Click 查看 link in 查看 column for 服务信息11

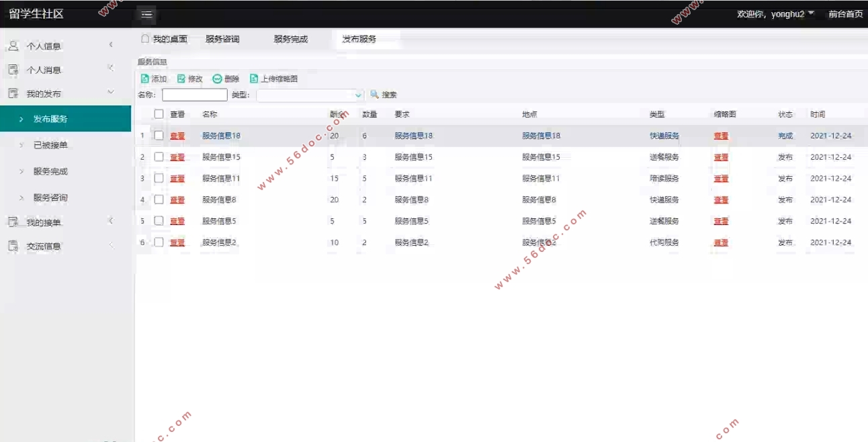point(177,179)
